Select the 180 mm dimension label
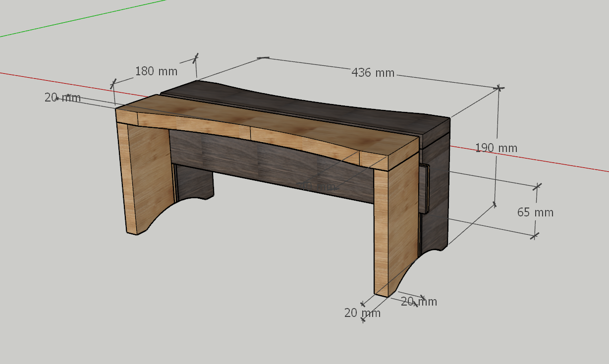The image size is (609, 364). coord(156,71)
